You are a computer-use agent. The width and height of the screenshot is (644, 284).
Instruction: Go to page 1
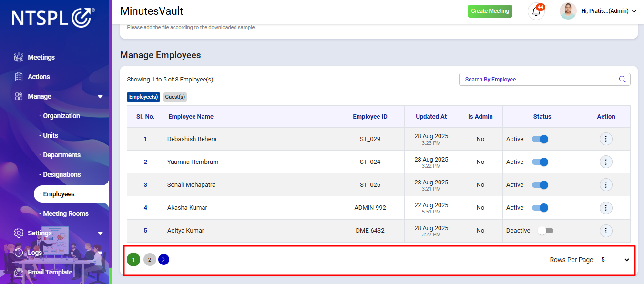pos(133,260)
